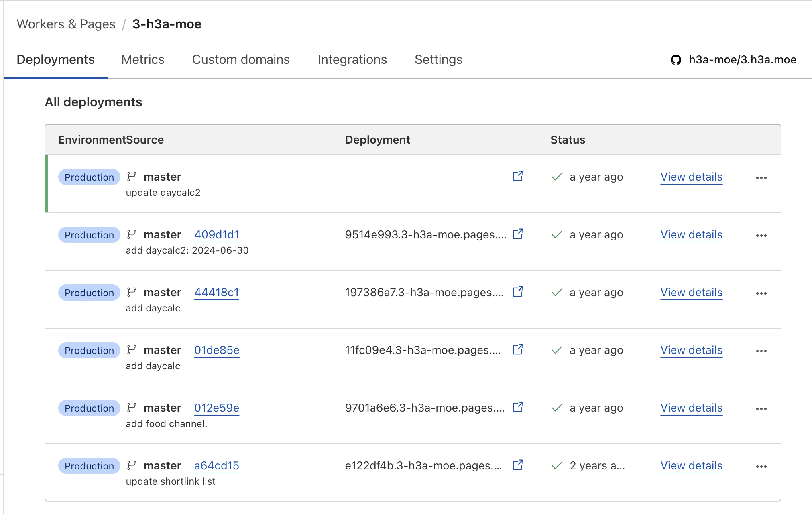Image resolution: width=812 pixels, height=514 pixels.
Task: View details of a64cd15 deployment
Action: 692,466
